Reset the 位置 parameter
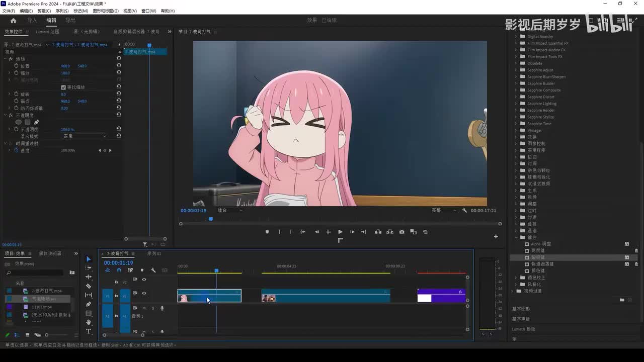 [119, 66]
